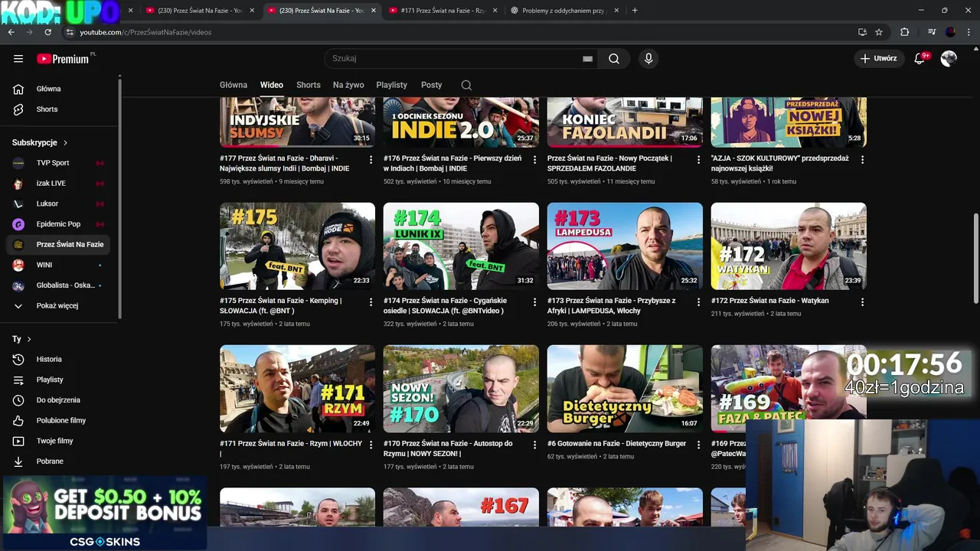Viewport: 980px width, 551px height.
Task: Open more options for video #177
Action: pyautogui.click(x=371, y=160)
